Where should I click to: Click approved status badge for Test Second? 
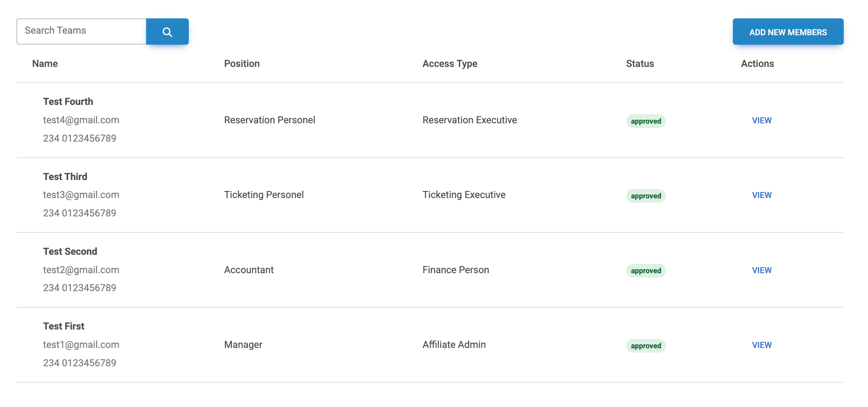[646, 271]
